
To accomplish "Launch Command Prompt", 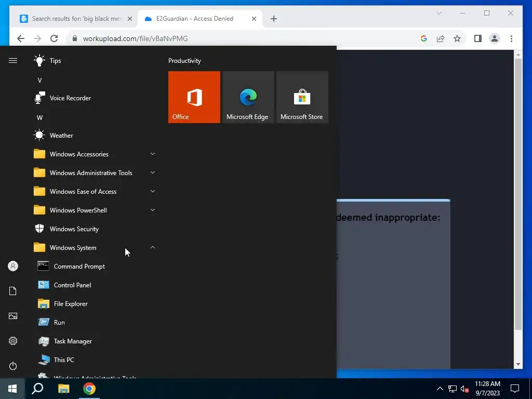I will tap(95, 267).
